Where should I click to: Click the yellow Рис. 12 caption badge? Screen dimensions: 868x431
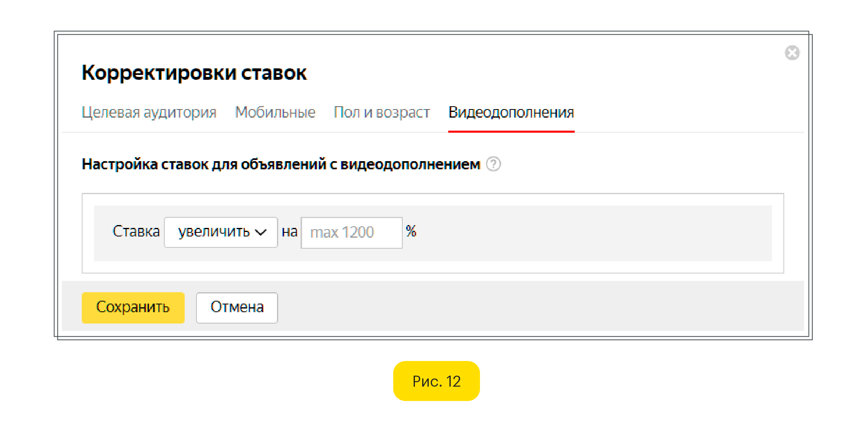click(436, 381)
